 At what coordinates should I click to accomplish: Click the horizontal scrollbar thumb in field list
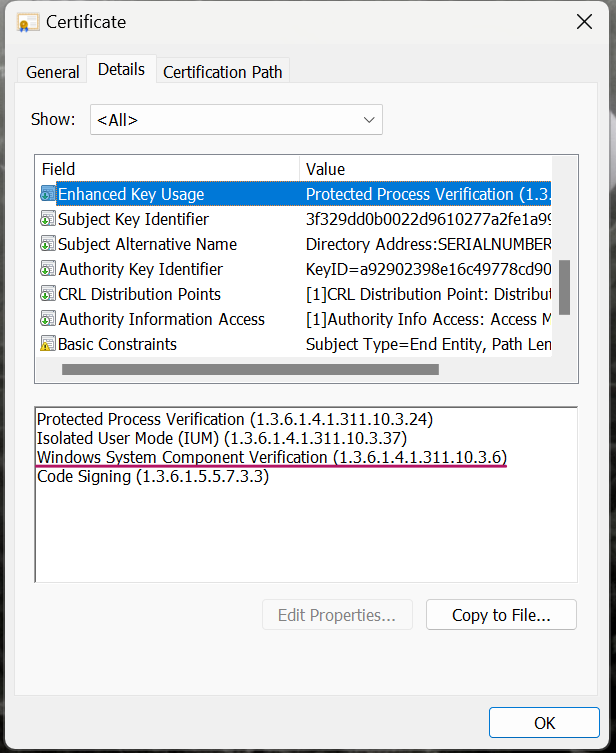[x=250, y=369]
